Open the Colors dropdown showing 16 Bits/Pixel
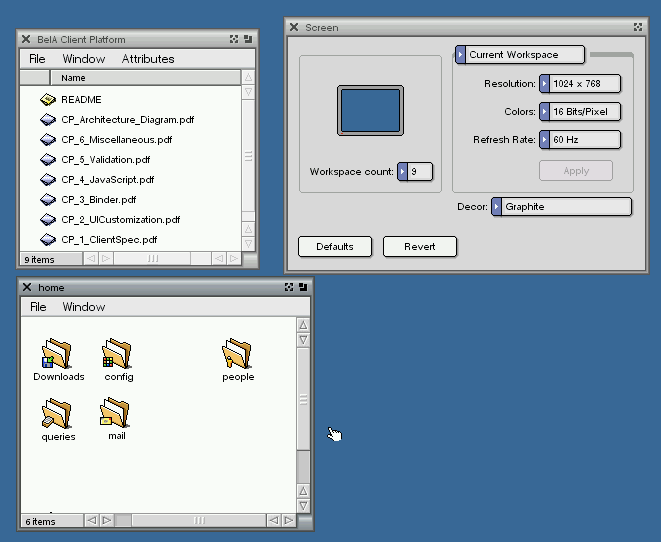 tap(580, 112)
